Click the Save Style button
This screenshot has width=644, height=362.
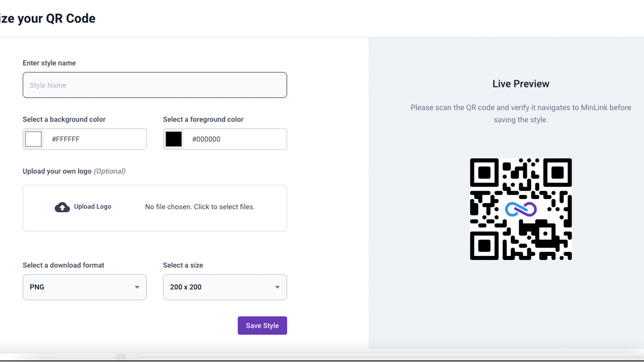coord(262,325)
